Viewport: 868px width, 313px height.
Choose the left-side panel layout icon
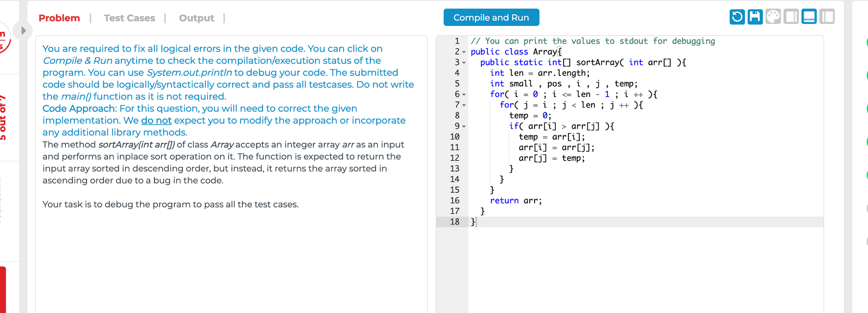pyautogui.click(x=827, y=17)
